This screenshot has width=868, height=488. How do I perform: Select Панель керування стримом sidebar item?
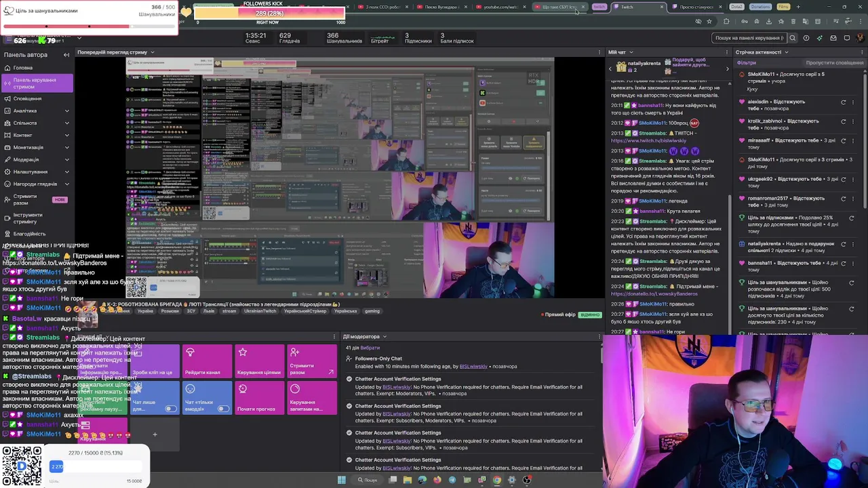37,83
